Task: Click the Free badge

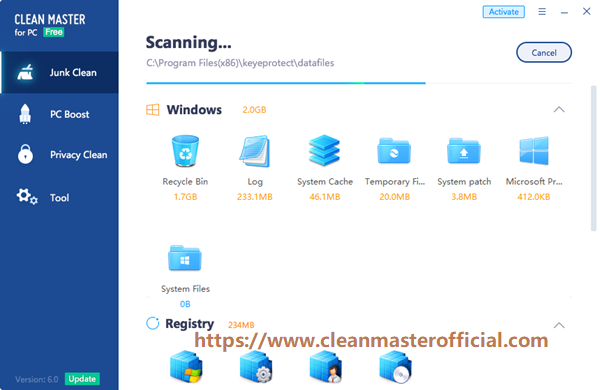Action: pos(54,32)
